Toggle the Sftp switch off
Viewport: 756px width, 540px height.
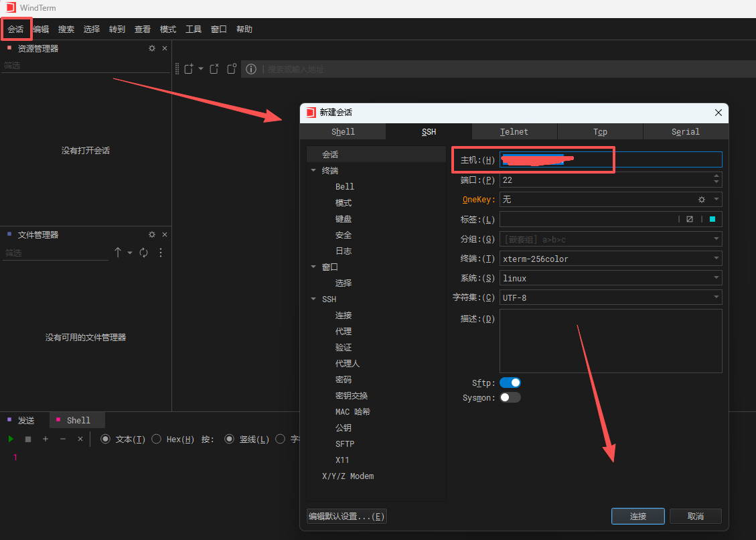(510, 383)
